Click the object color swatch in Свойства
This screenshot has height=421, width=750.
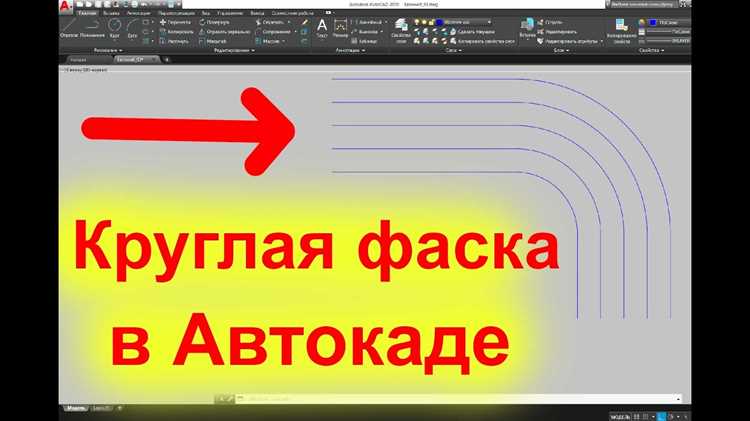pos(653,22)
